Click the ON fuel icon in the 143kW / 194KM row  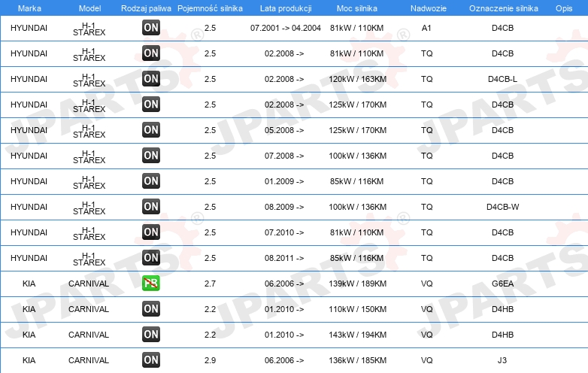[x=151, y=335]
